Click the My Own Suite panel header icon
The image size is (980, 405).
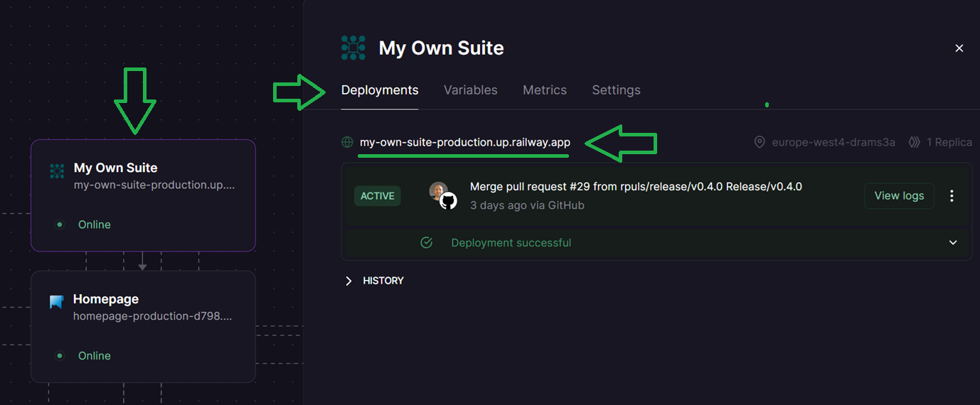353,48
